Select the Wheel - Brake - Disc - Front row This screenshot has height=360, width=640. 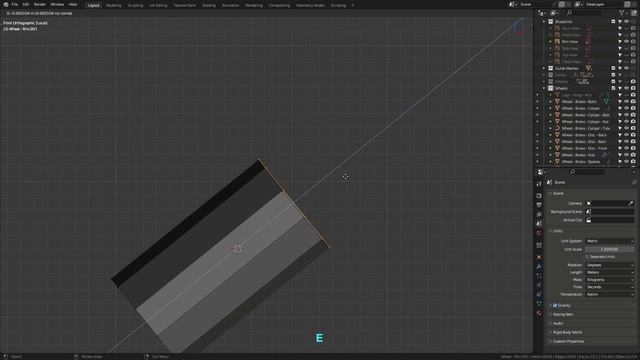(584, 148)
